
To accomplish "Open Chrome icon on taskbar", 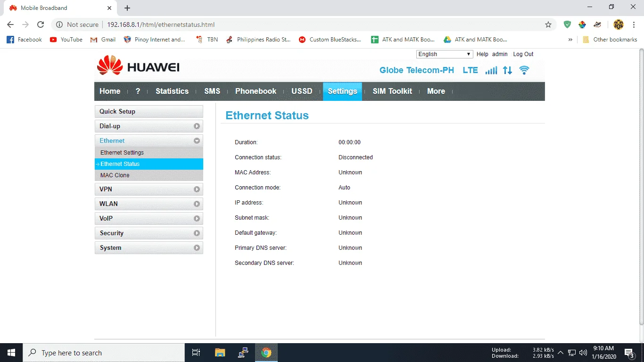I will click(x=266, y=353).
